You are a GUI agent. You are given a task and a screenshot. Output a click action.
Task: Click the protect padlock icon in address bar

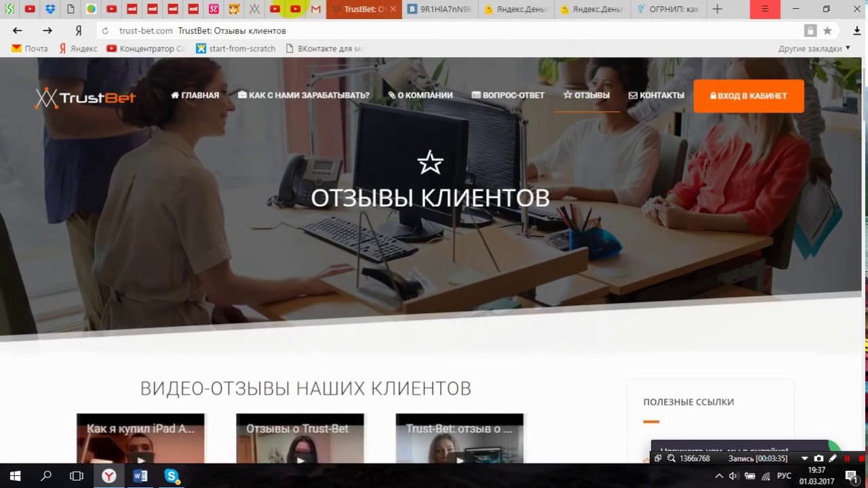coord(810,30)
